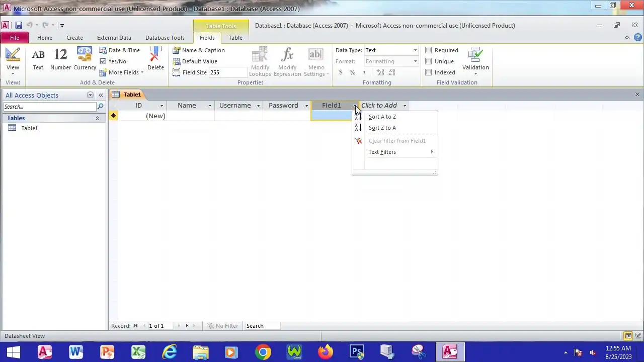
Task: Switch to Datasheet view in status bar
Action: pyautogui.click(x=628, y=336)
